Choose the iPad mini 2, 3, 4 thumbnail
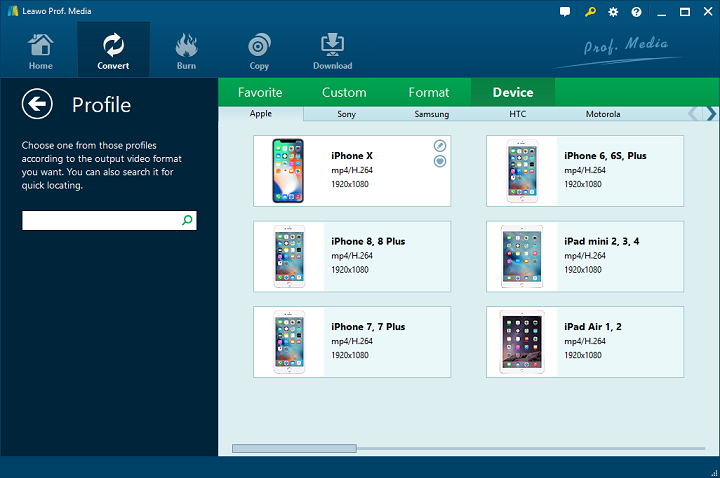 522,256
